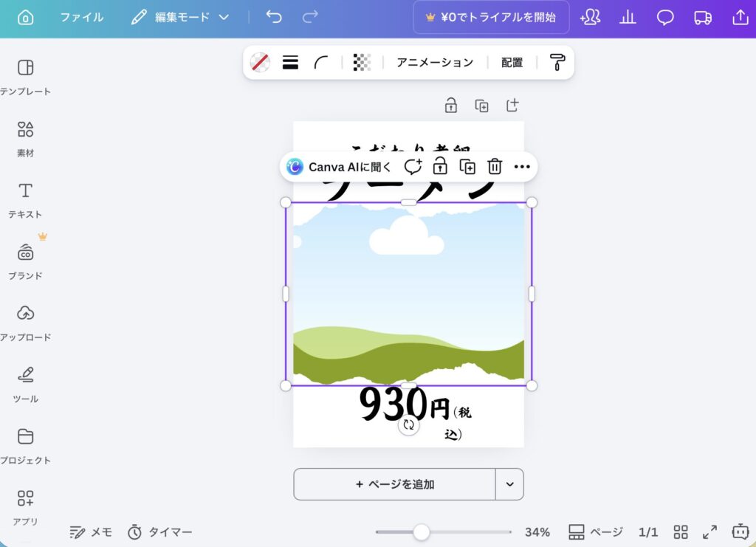Image resolution: width=756 pixels, height=547 pixels.
Task: Toggle lock on the selected element
Action: pyautogui.click(x=440, y=166)
